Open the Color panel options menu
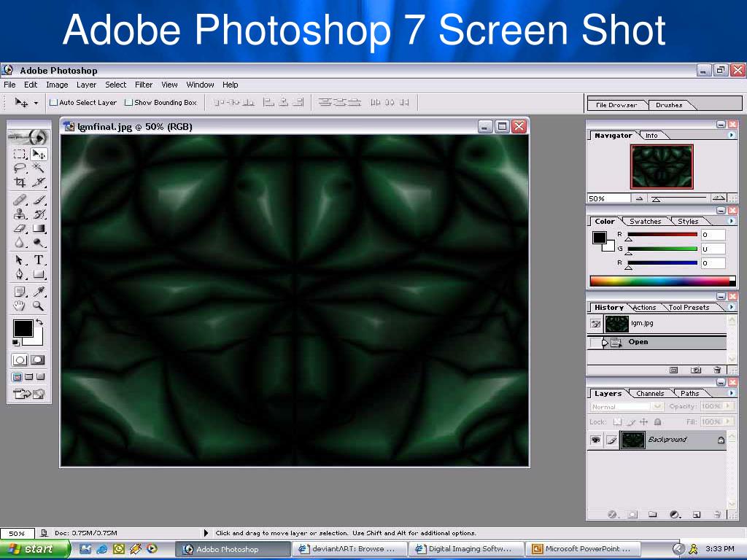747x560 pixels. pos(732,221)
